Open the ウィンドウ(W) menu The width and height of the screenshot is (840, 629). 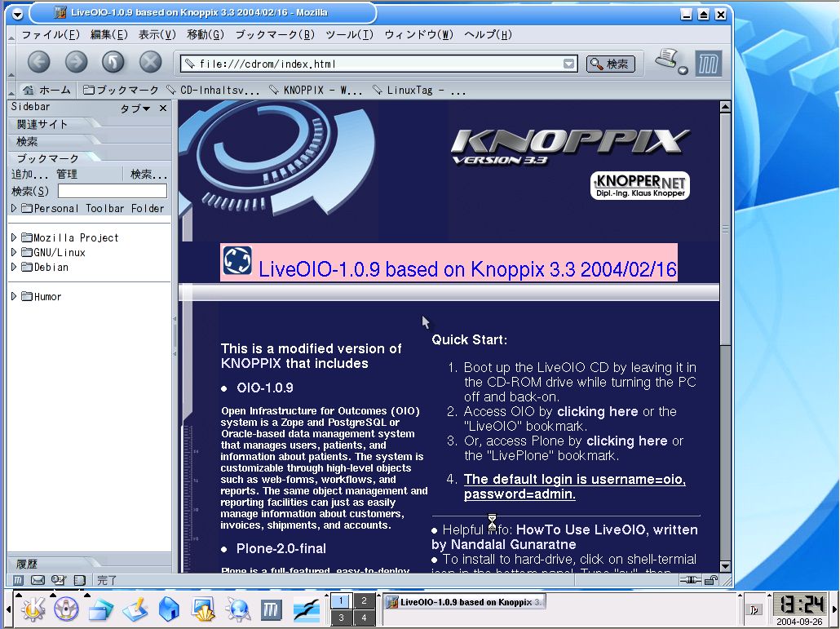click(x=418, y=35)
